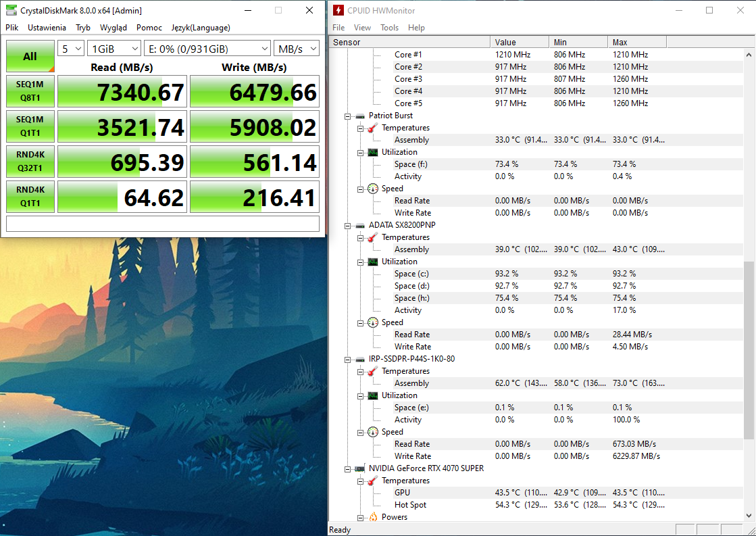Click the Utilization graph icon under IRP-SSDPR-P44S-1K0-80
Screen dimensions: 756x536
click(373, 395)
